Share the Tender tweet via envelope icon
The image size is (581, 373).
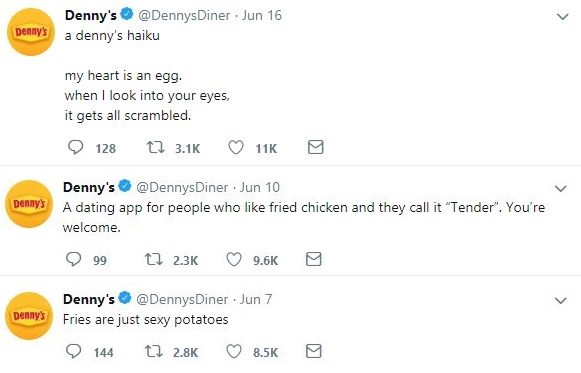tap(313, 259)
